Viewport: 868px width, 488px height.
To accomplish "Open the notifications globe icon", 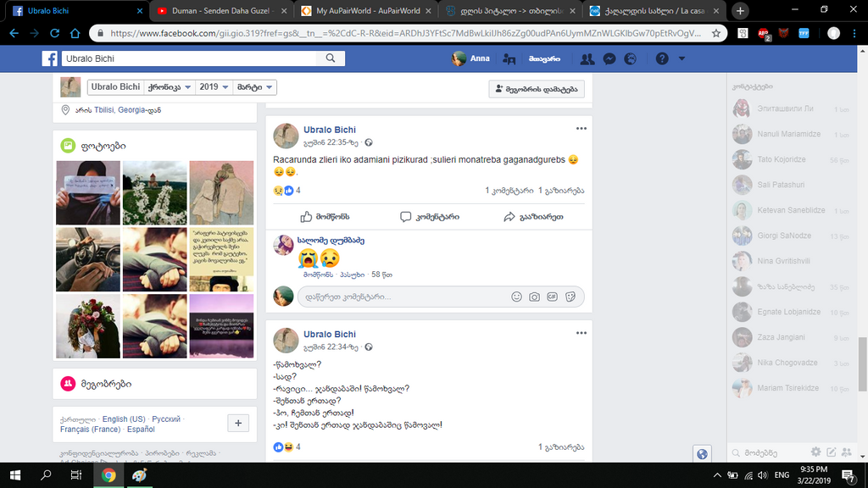I will coord(631,58).
